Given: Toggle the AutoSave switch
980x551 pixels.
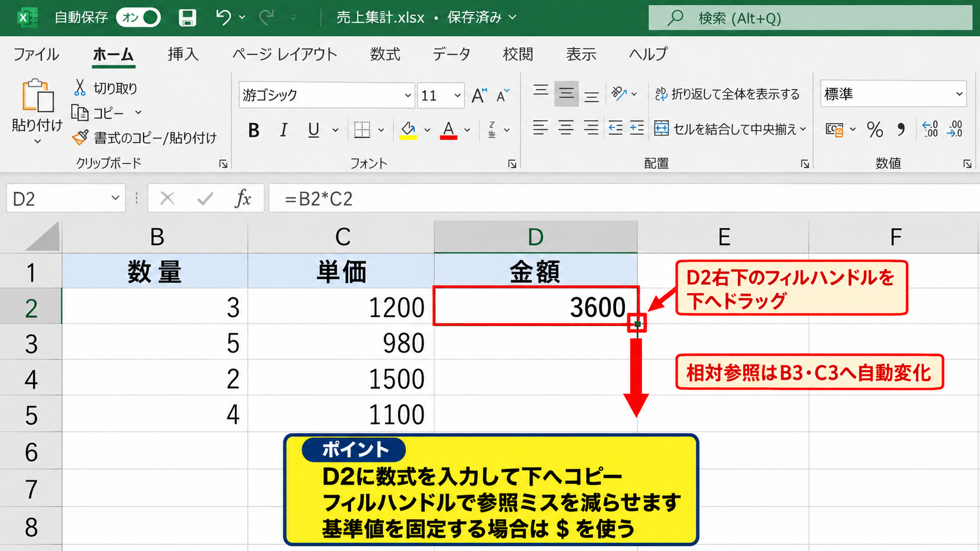Looking at the screenshot, I should point(139,18).
